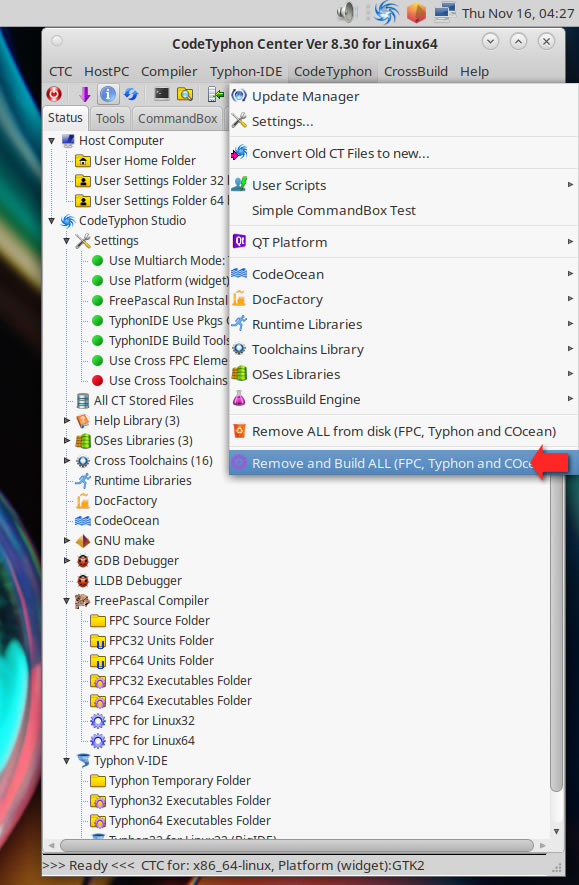Image resolution: width=579 pixels, height=885 pixels.
Task: Open the Compiler menu
Action: click(x=169, y=72)
